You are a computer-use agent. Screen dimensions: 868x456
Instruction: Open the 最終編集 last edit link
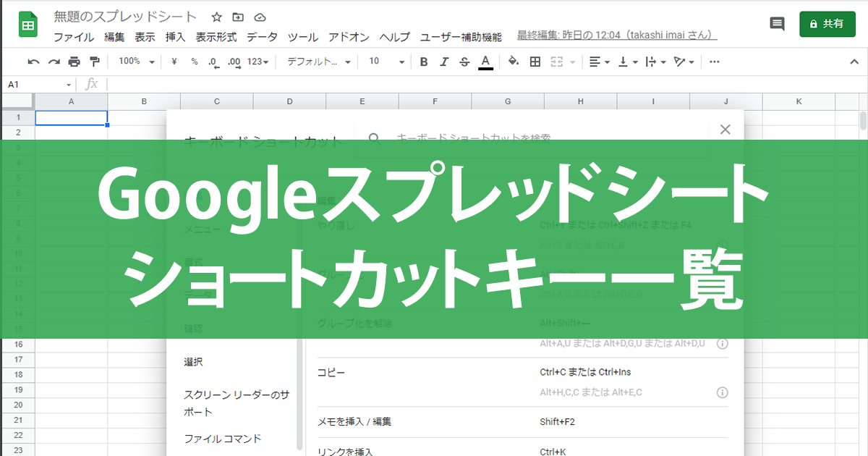coord(617,35)
